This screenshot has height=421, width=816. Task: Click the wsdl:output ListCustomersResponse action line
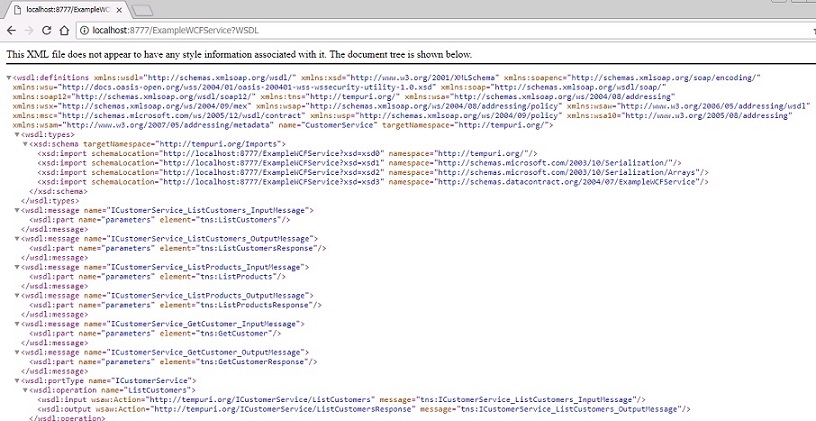click(364, 409)
